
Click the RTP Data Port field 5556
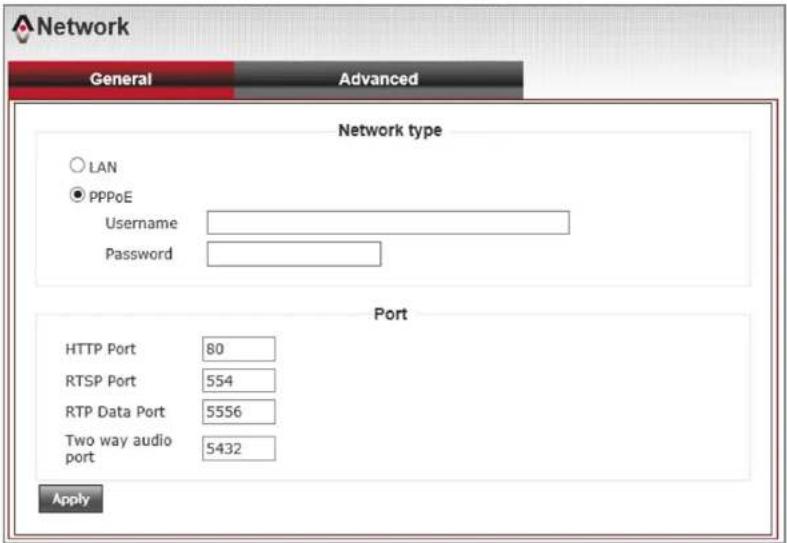239,412
